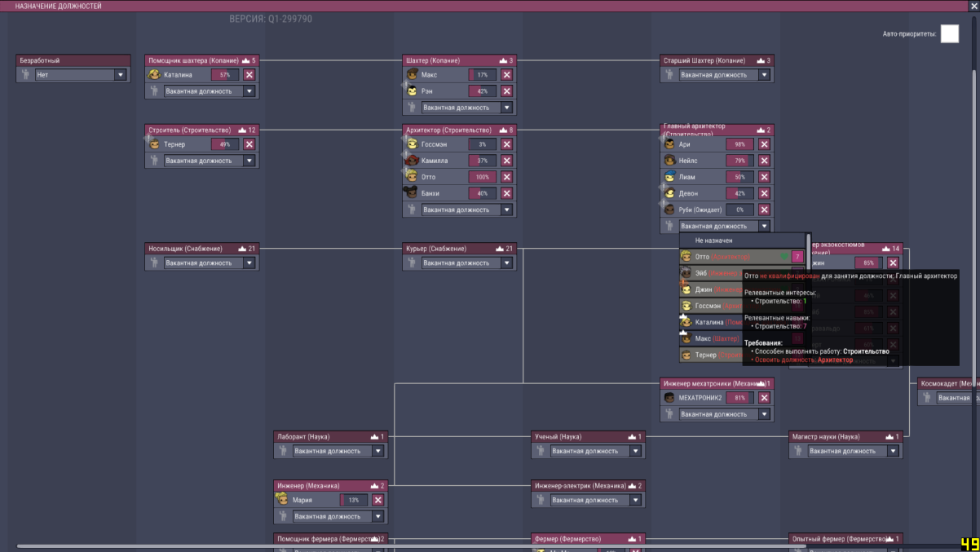Viewport: 980px width, 552px height.
Task: Expand Курьер (Снабжение) vacancy dropdown
Action: (467, 263)
